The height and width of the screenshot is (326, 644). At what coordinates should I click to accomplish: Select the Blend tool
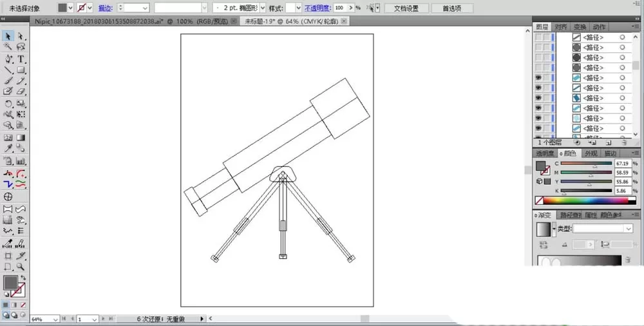(21, 148)
